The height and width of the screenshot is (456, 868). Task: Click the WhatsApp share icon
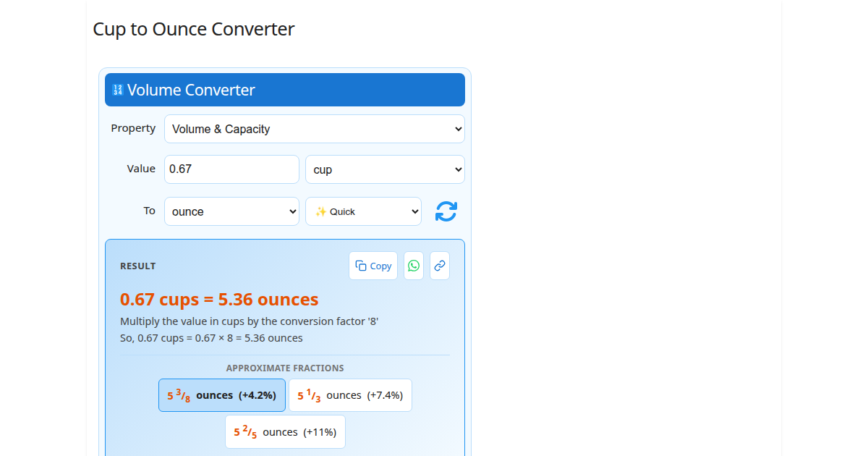413,266
